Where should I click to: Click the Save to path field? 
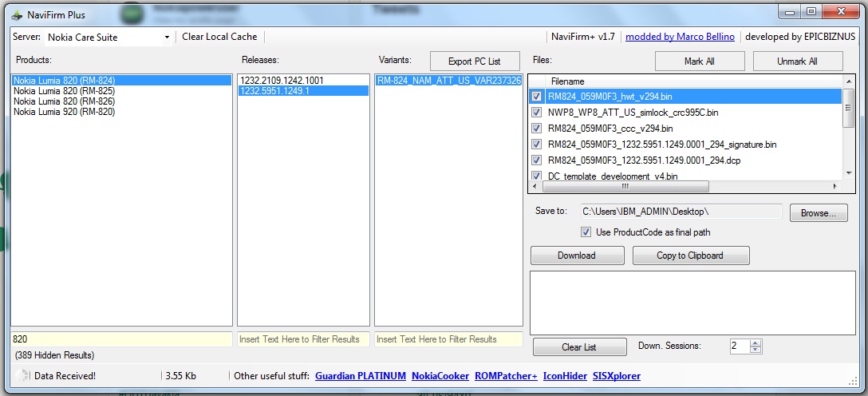click(681, 212)
